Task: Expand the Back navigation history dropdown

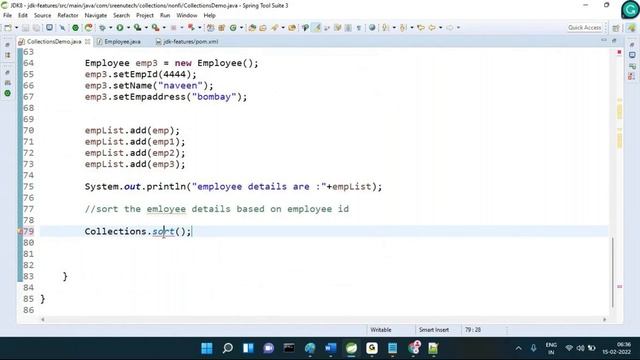Action: point(440,28)
